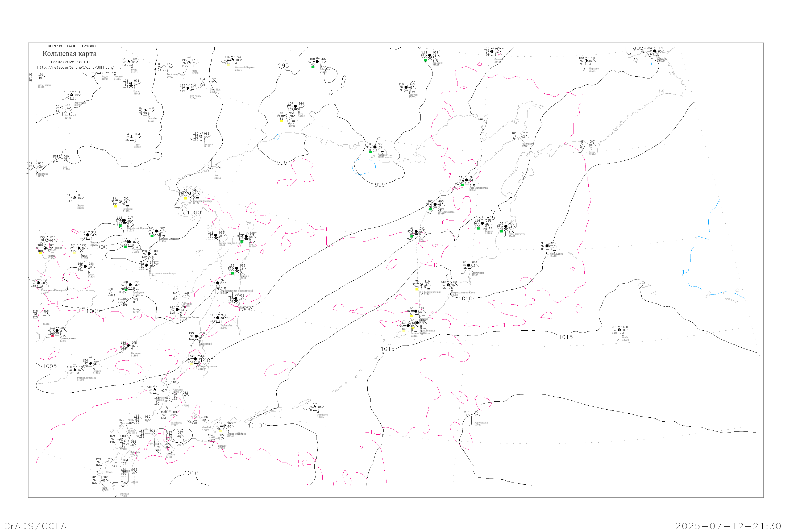The image size is (798, 532).
Task: Click the red square at Дальнереченск station
Action: (53, 335)
